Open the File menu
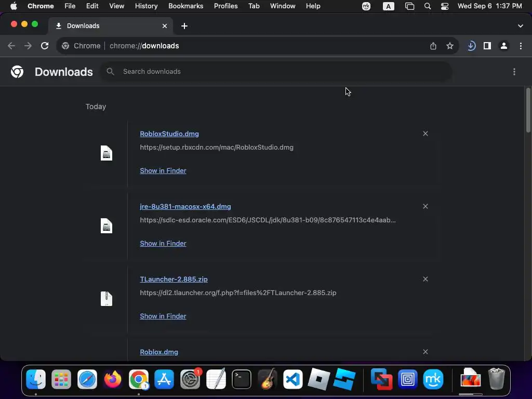This screenshot has width=532, height=399. click(x=70, y=6)
